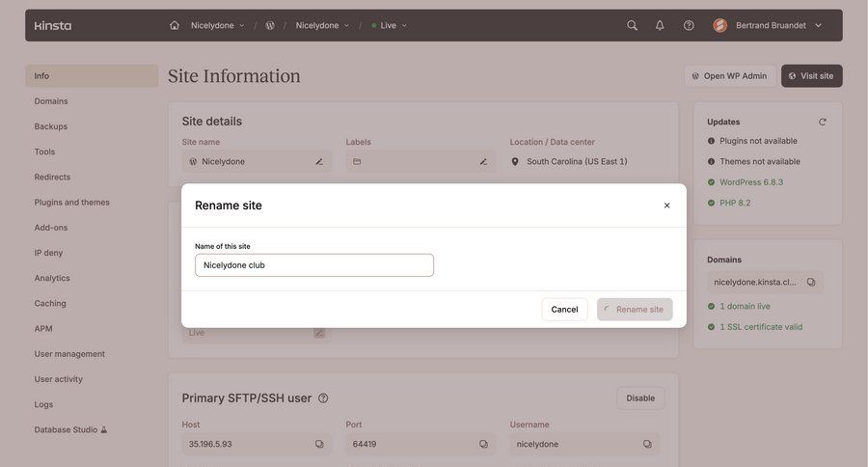Refresh the Updates panel
Image resolution: width=868 pixels, height=467 pixels.
pos(822,122)
